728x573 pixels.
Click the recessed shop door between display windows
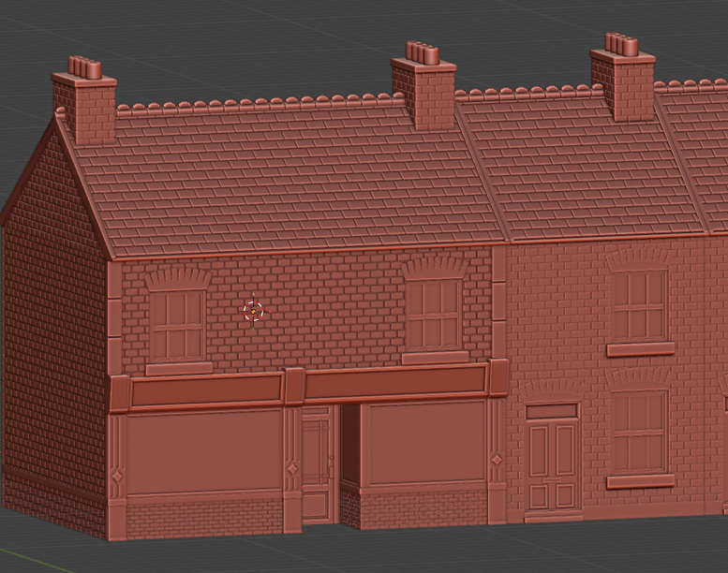pos(316,465)
